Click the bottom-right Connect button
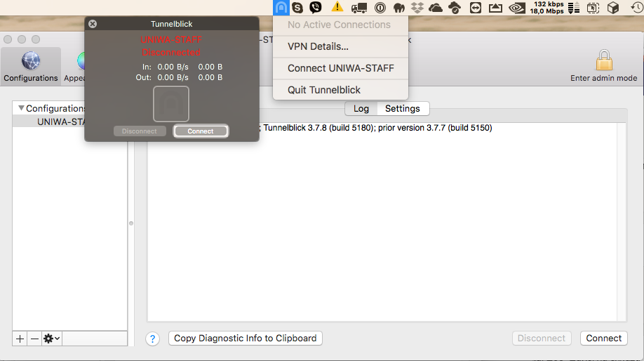The width and height of the screenshot is (644, 361). point(604,339)
